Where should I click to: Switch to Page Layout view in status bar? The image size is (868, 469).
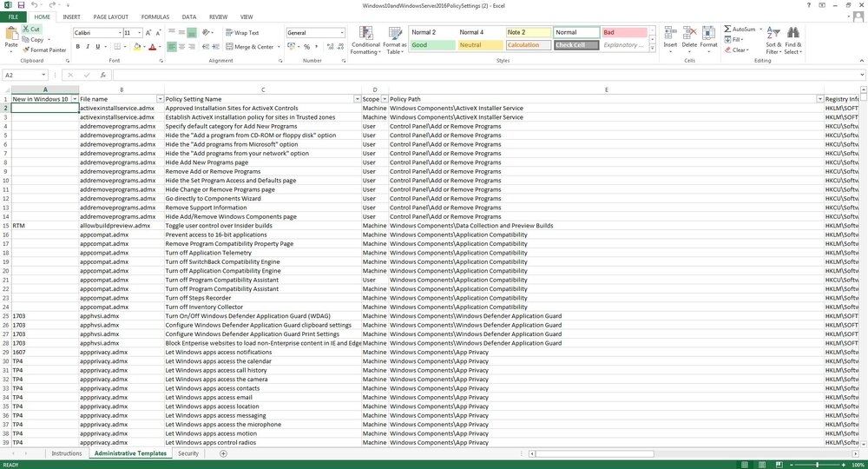pyautogui.click(x=762, y=465)
